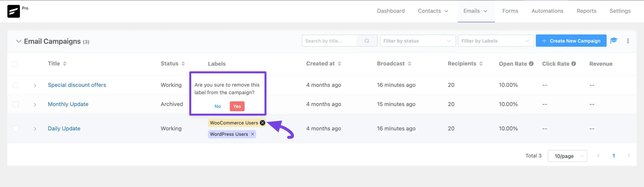This screenshot has height=187, width=644.
Task: Click the Revenue column header
Action: point(601,64)
